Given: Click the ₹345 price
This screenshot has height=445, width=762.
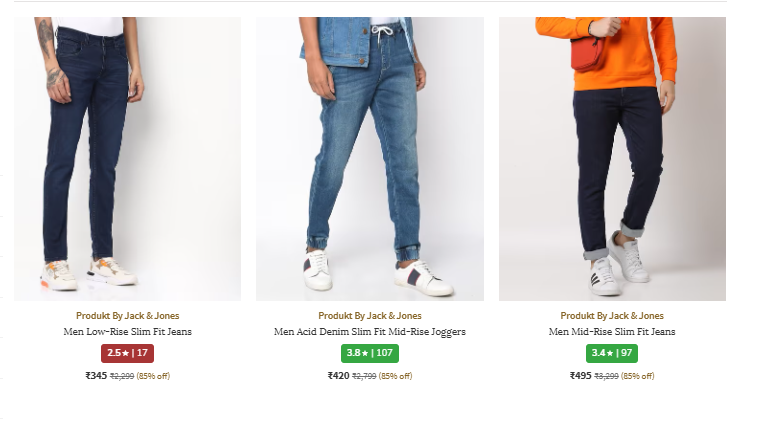Looking at the screenshot, I should pyautogui.click(x=96, y=376).
